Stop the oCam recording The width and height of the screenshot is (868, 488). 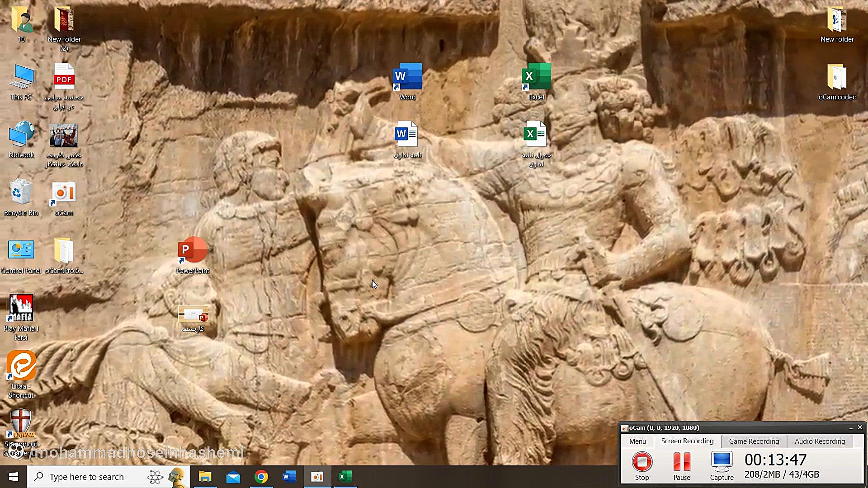coord(642,466)
